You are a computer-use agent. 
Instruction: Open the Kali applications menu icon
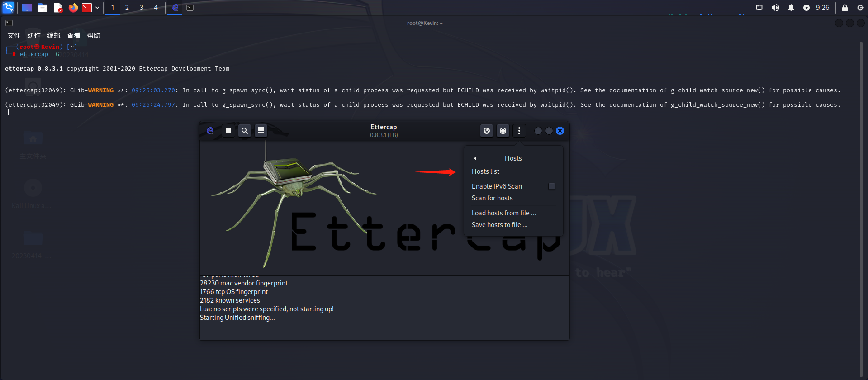[8, 7]
